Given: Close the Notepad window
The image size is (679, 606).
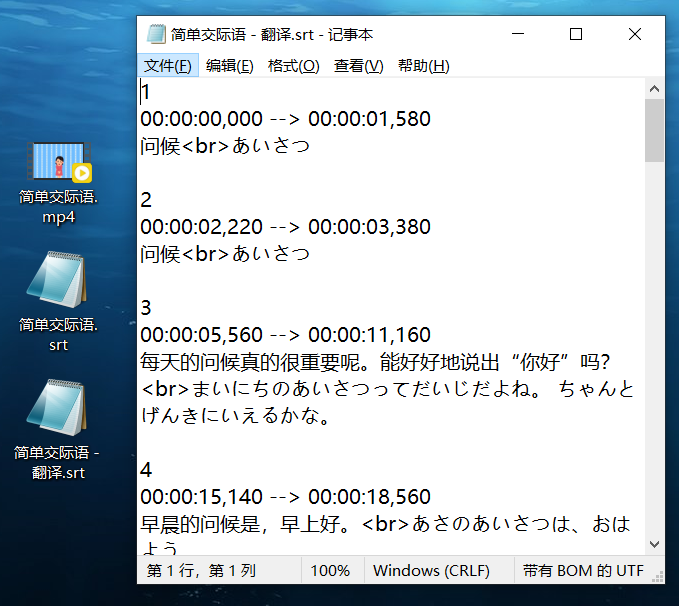Looking at the screenshot, I should 635,34.
